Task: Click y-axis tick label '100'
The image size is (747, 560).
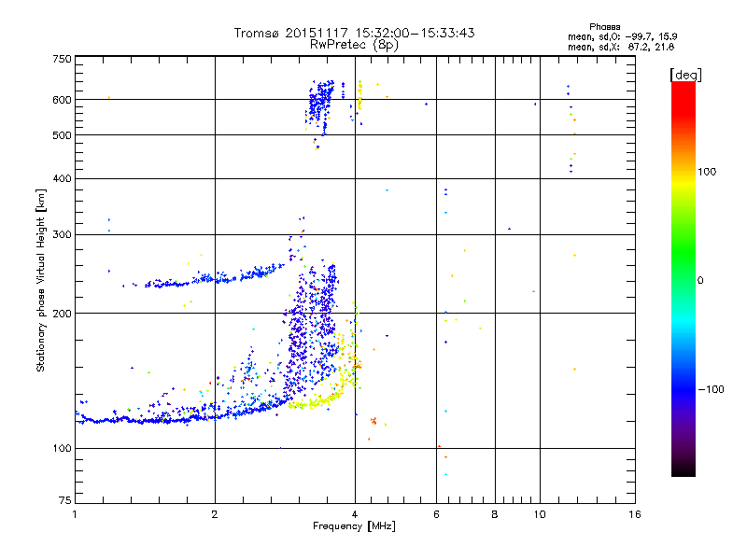Action: coord(62,449)
